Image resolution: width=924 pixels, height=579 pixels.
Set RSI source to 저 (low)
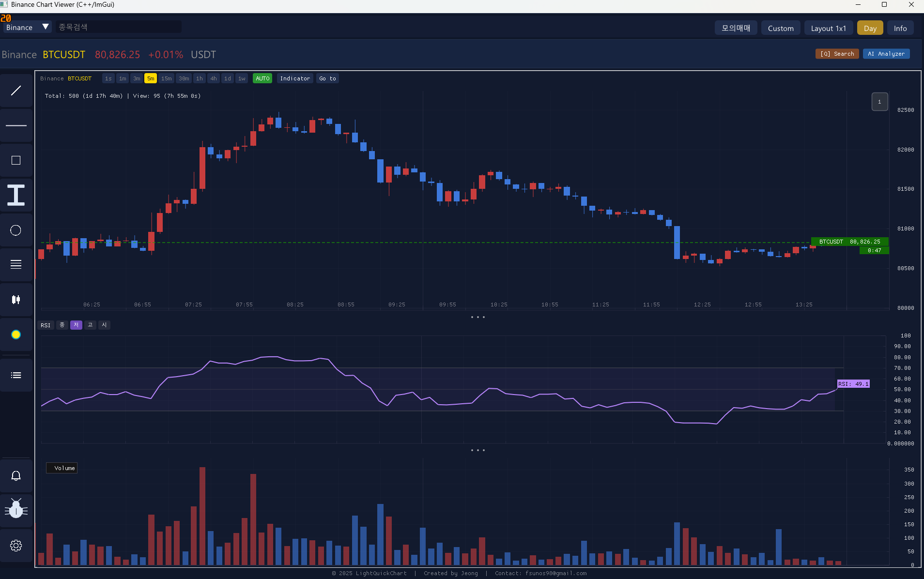coord(76,325)
